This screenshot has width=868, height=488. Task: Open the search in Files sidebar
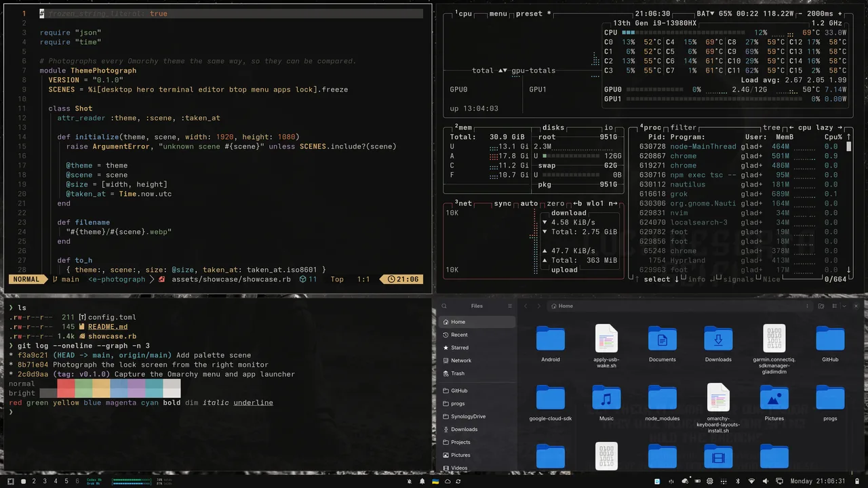pyautogui.click(x=443, y=306)
